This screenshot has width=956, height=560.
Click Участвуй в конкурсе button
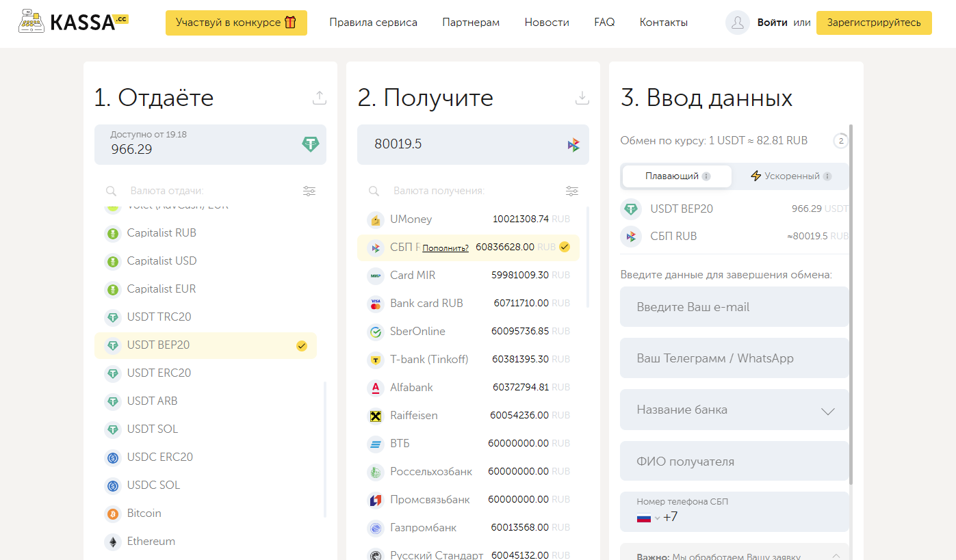[236, 23]
